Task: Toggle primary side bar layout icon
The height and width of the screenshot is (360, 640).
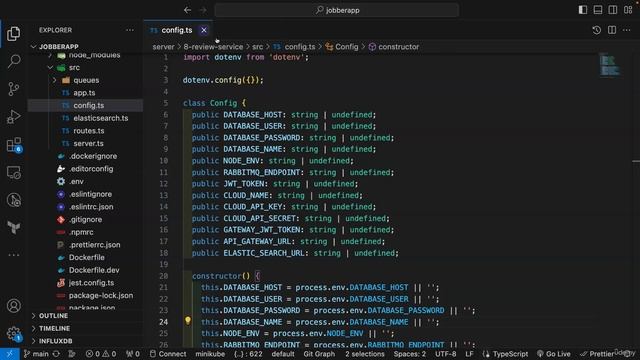Action: pos(583,10)
